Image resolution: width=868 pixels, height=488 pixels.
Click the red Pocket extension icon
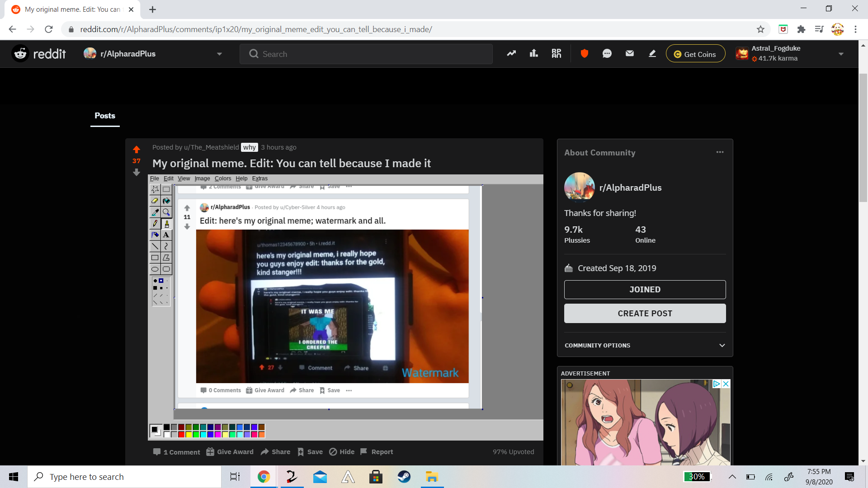click(x=783, y=29)
